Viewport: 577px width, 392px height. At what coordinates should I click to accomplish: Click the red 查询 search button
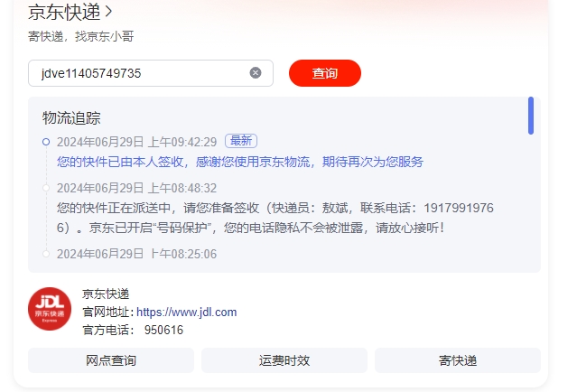tap(325, 73)
